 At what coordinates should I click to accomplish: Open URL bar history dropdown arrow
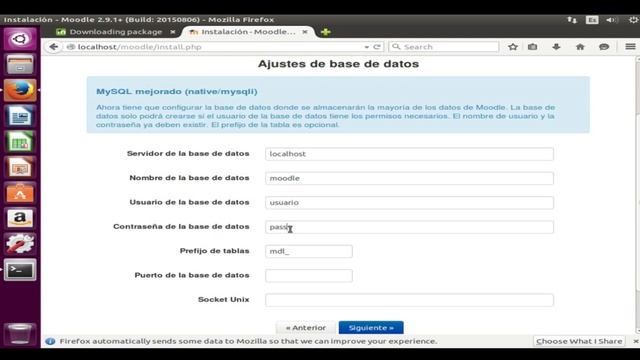(367, 47)
